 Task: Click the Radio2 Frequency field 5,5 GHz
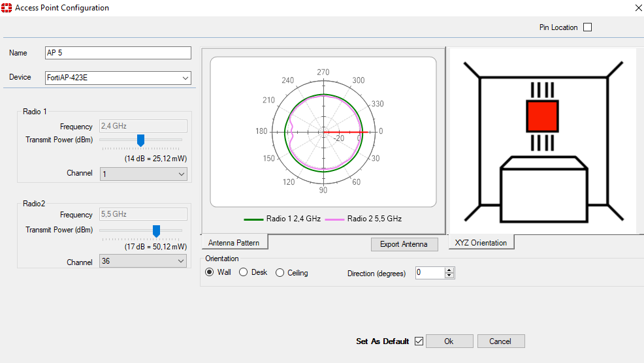point(143,214)
